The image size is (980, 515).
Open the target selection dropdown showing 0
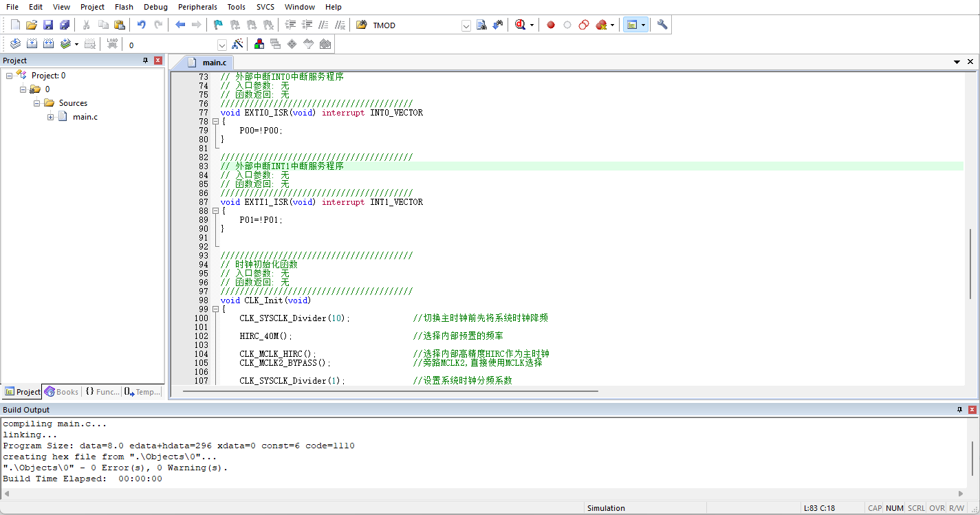(x=222, y=45)
